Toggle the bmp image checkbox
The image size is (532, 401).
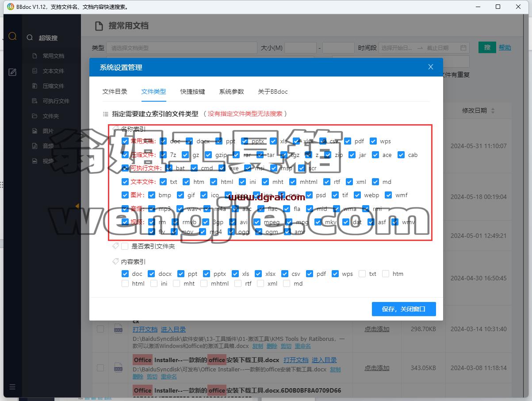click(x=152, y=195)
